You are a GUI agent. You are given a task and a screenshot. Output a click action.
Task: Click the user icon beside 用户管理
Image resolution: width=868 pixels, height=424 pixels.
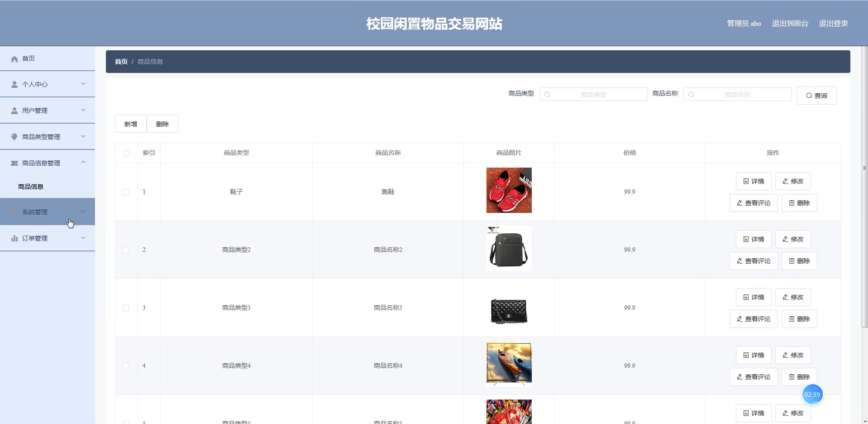coord(14,111)
